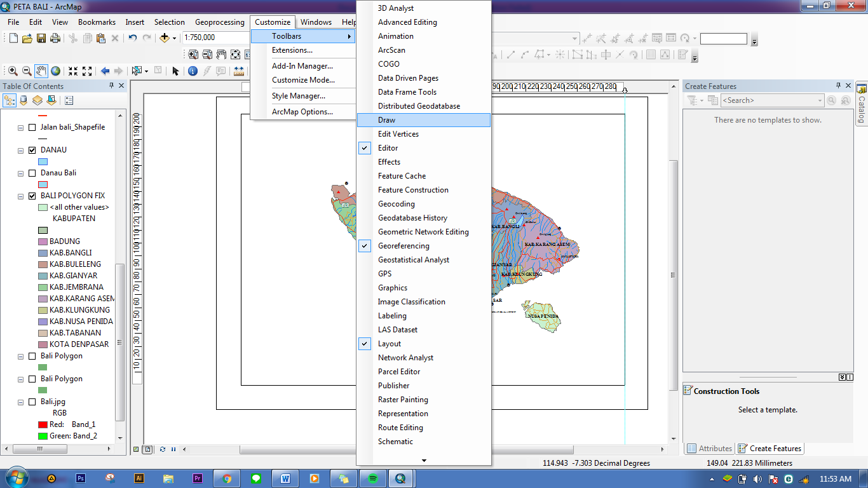868x488 pixels.
Task: Click the KAB.BULELENG color swatch
Action: 43,264
